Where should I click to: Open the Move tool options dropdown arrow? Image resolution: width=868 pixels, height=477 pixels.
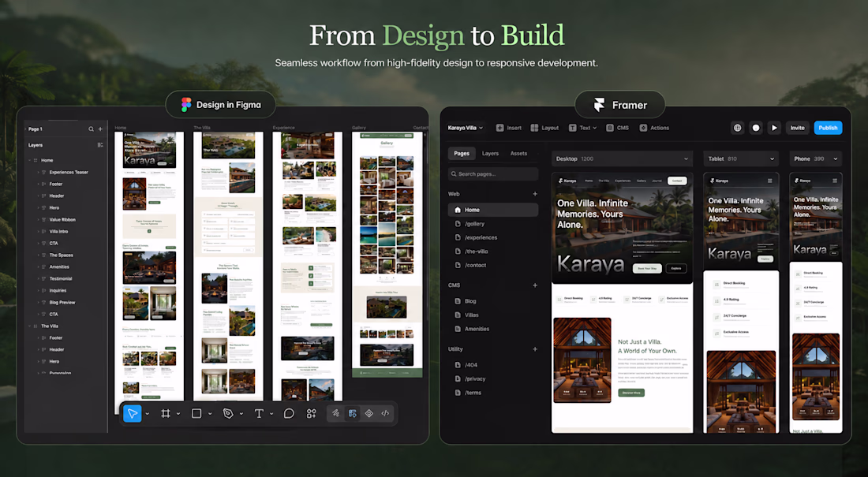(x=148, y=414)
